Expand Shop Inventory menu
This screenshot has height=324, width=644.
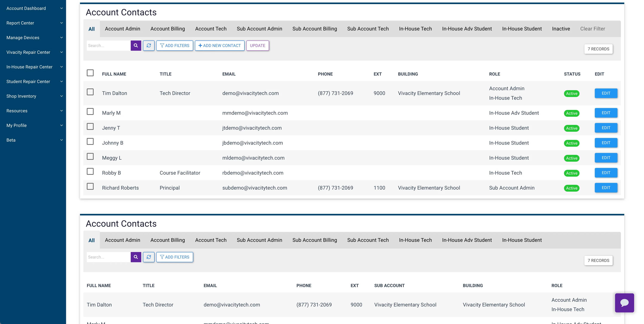point(33,96)
